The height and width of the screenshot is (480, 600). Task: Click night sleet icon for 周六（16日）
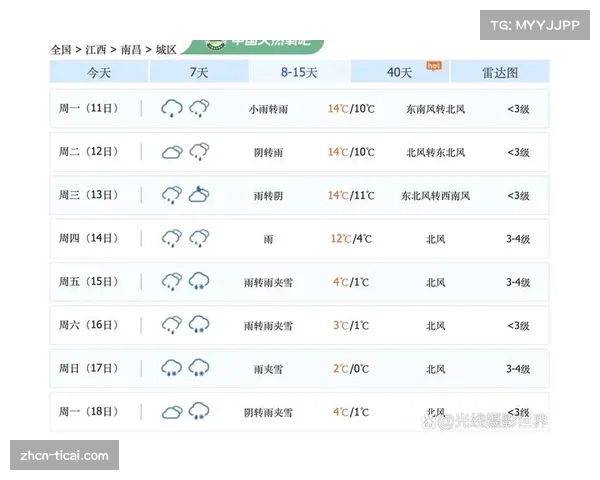tap(199, 324)
